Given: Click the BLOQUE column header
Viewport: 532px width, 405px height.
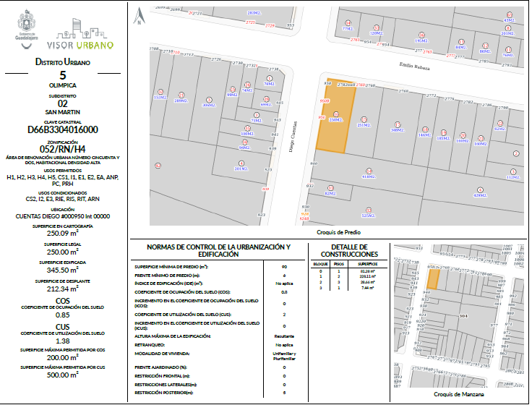Looking at the screenshot, I should tap(321, 264).
